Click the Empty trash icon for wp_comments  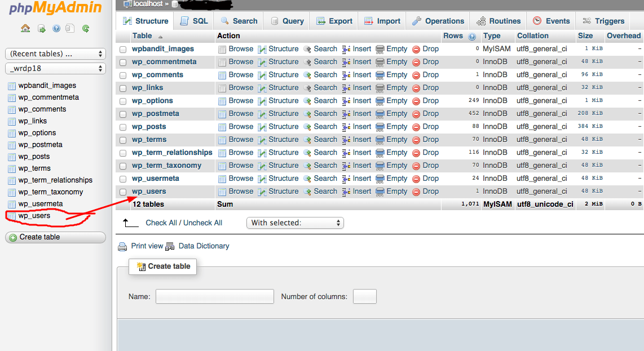380,75
